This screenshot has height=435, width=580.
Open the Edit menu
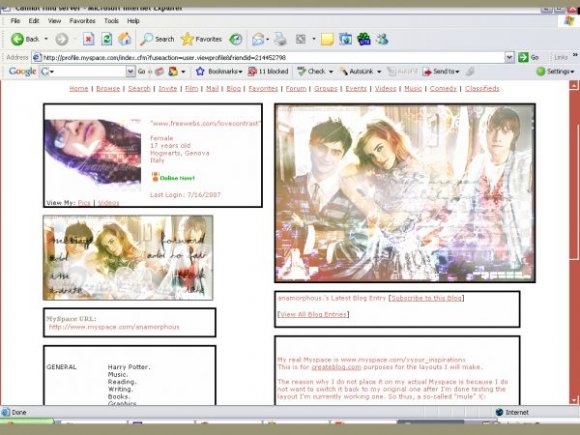(34, 21)
